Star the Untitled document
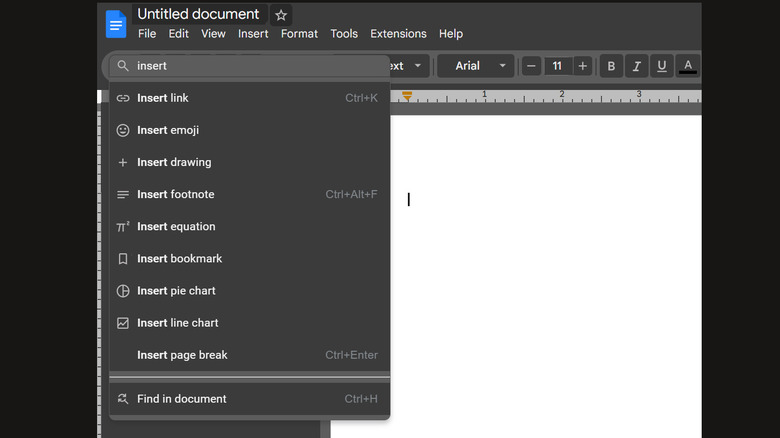This screenshot has width=780, height=438. 281,15
